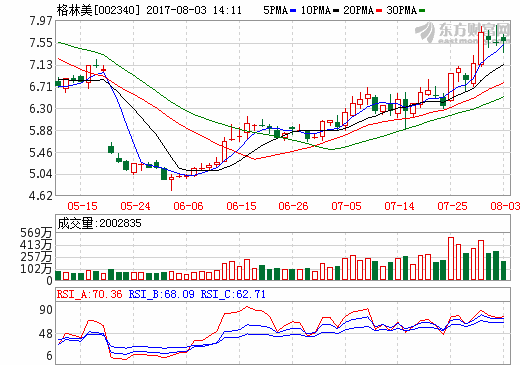Click the red 20PMA color marker
This screenshot has width=520, height=365.
tap(379, 11)
